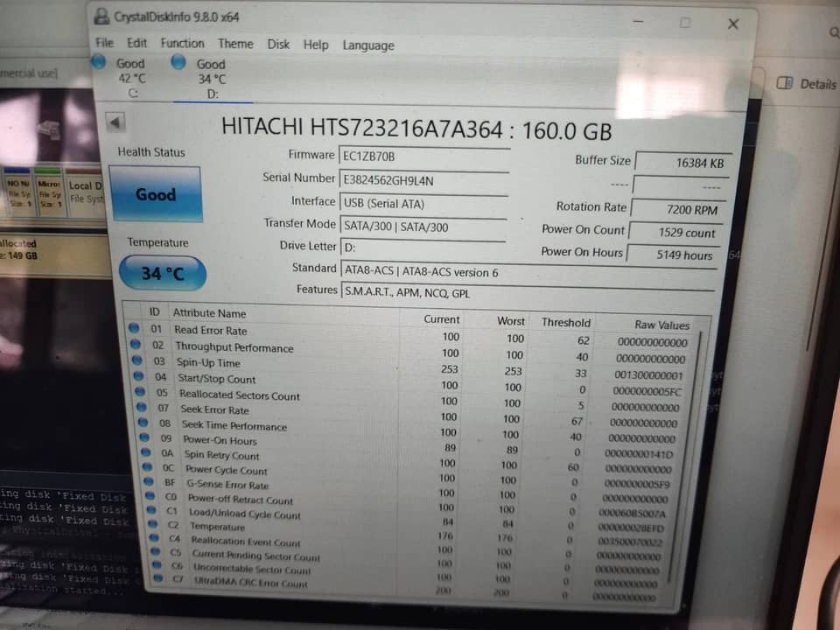
Task: Click the Drive Letter field D:
Action: 423,248
